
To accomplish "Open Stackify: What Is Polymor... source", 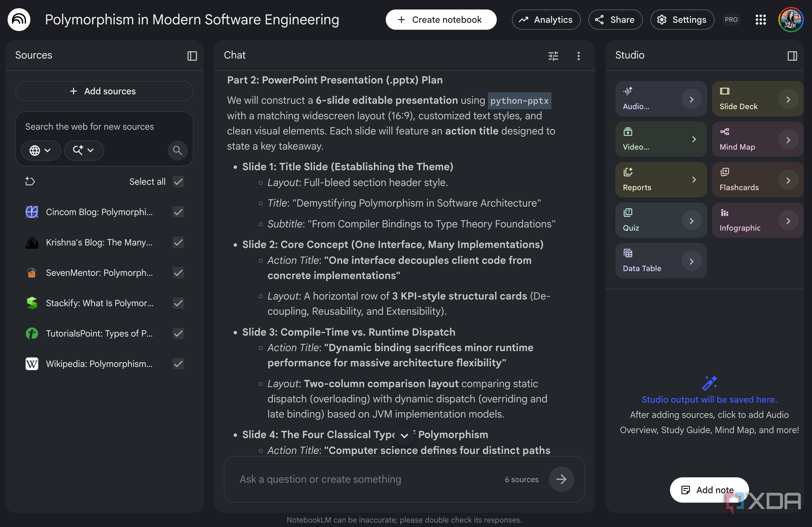I will 100,303.
